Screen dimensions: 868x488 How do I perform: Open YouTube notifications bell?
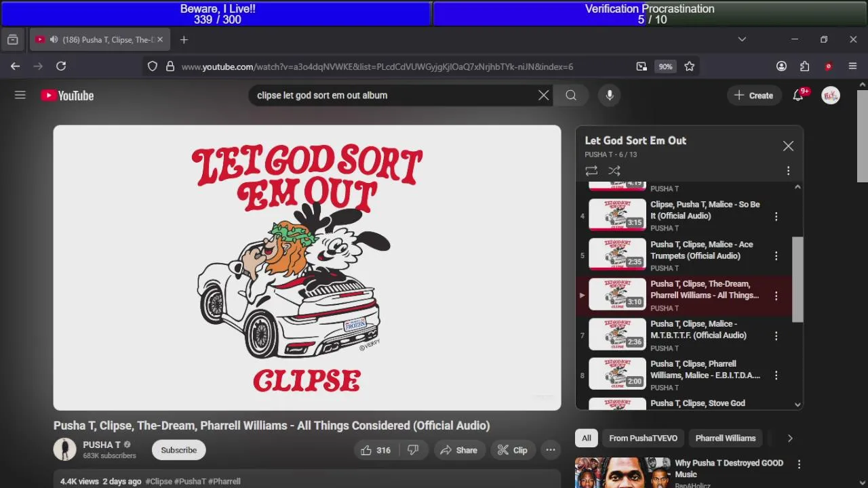[x=798, y=96]
